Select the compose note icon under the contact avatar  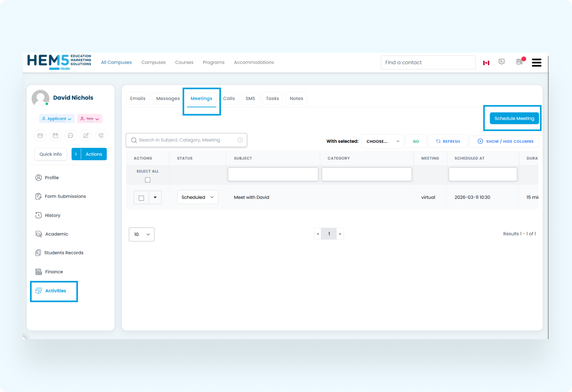[86, 135]
